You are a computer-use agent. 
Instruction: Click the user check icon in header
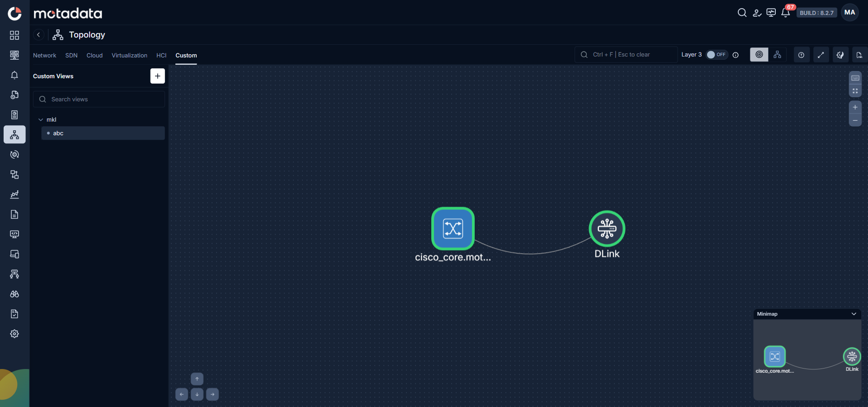tap(757, 13)
